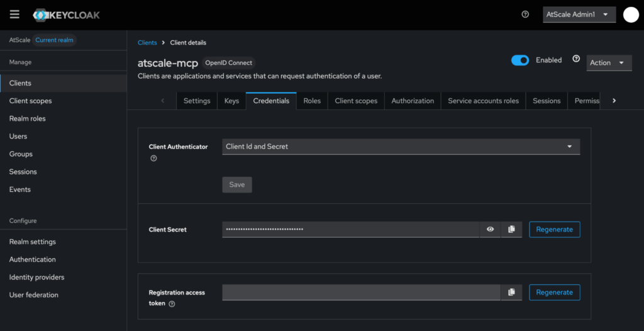Open User federation in sidebar
This screenshot has height=331, width=644.
pos(64,295)
